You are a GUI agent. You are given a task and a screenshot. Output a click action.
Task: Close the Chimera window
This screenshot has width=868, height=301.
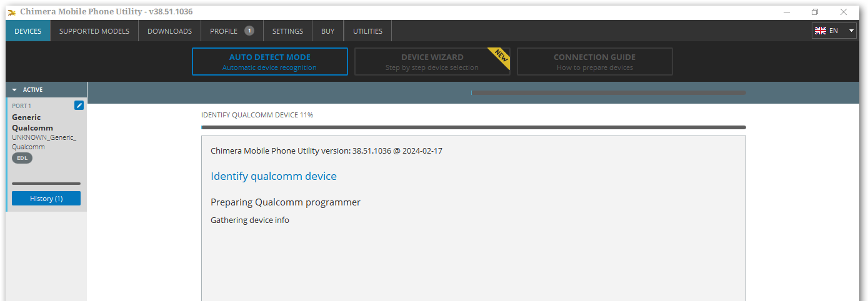(844, 12)
